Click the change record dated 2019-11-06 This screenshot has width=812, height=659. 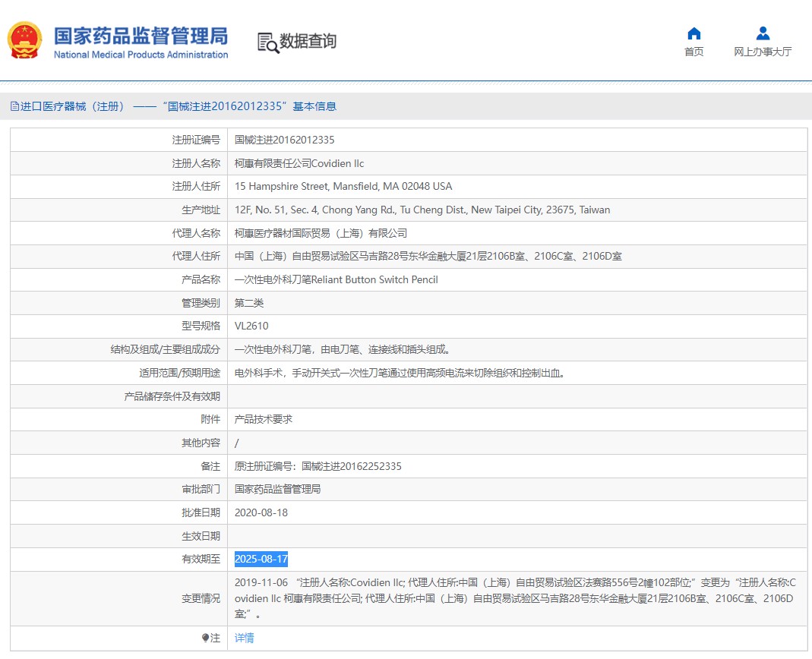pyautogui.click(x=515, y=598)
